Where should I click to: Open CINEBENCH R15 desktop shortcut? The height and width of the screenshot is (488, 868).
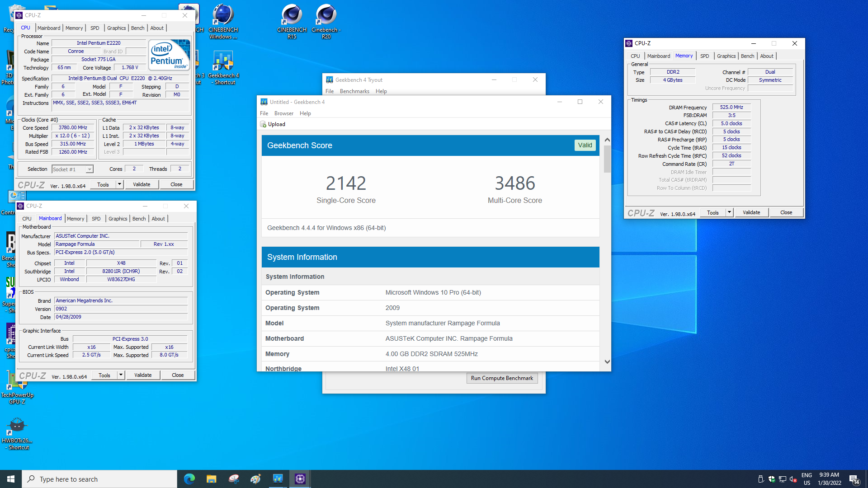point(292,21)
